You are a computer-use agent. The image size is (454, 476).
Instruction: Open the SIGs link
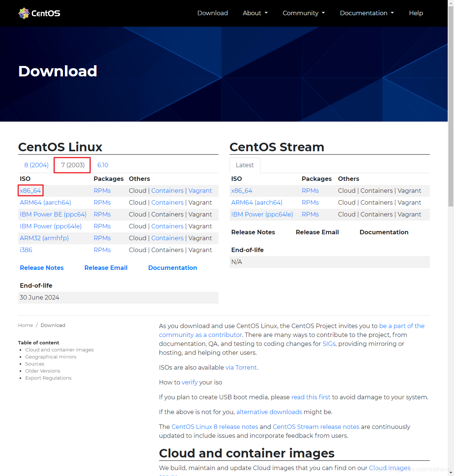[329, 344]
